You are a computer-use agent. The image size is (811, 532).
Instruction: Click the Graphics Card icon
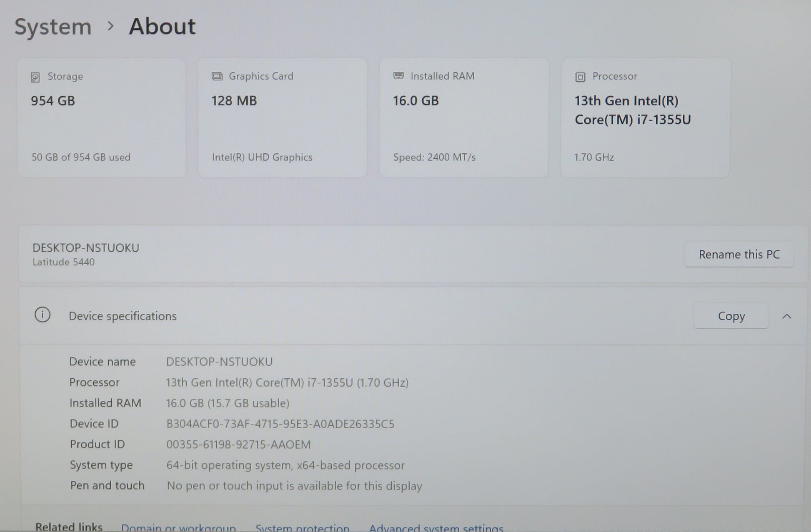pos(217,76)
